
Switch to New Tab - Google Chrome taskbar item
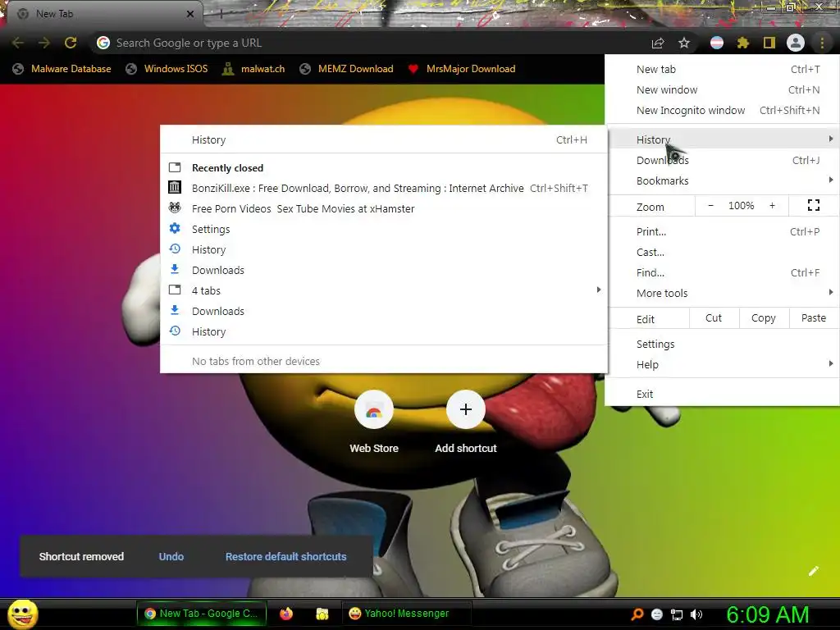point(202,614)
